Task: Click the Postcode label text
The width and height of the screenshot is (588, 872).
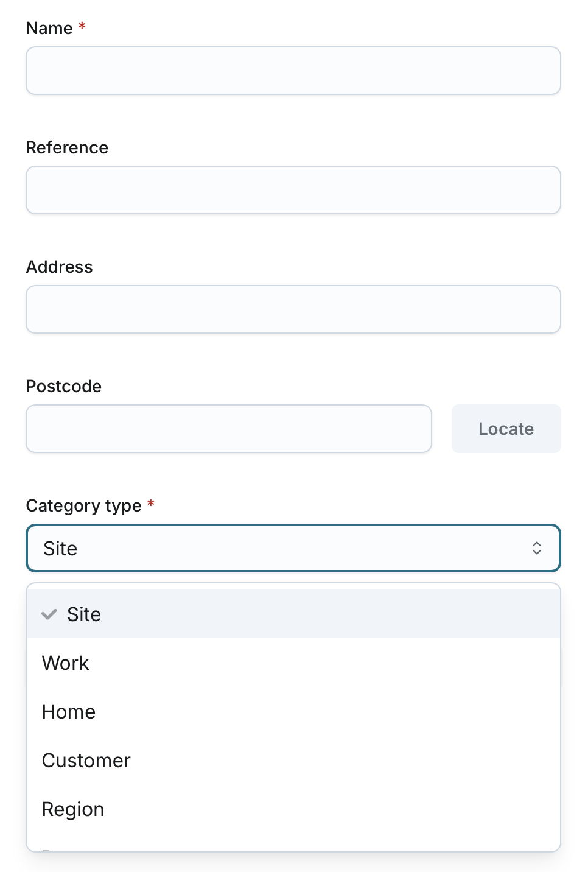Action: point(64,386)
